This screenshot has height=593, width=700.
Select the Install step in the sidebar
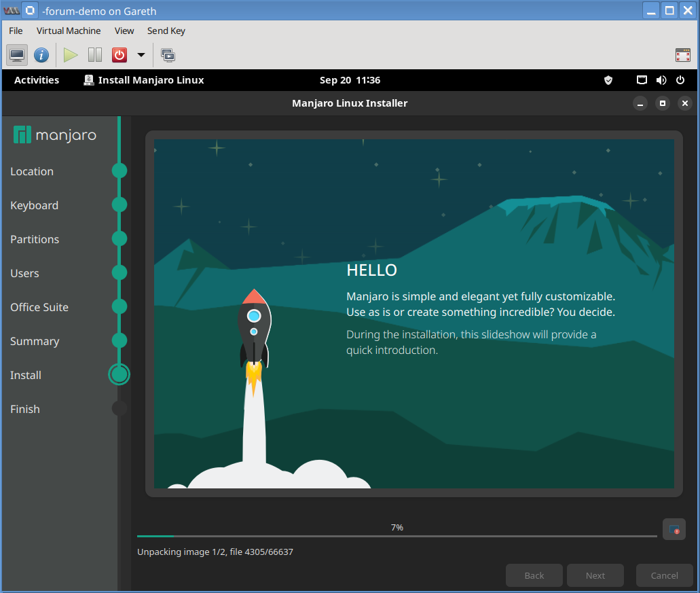[25, 375]
